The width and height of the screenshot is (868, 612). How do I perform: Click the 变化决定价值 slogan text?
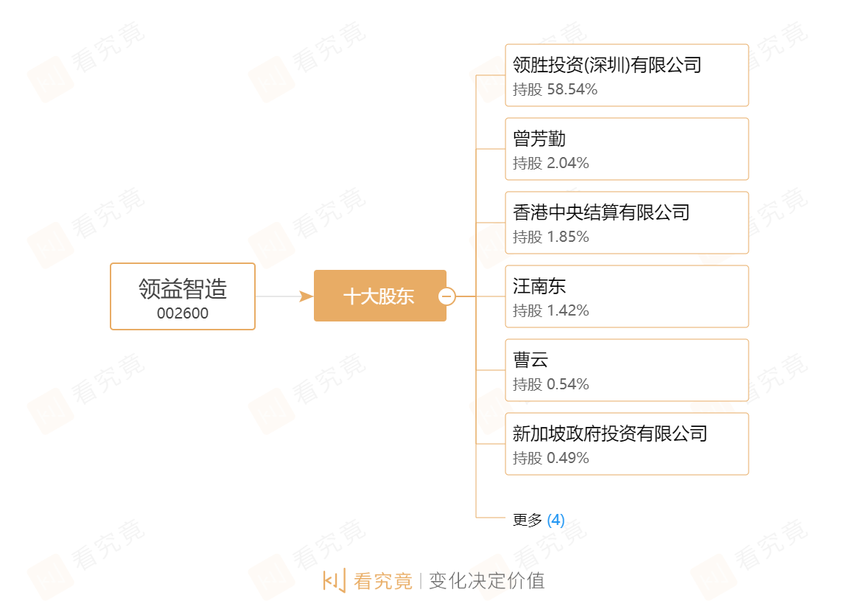tap(486, 581)
